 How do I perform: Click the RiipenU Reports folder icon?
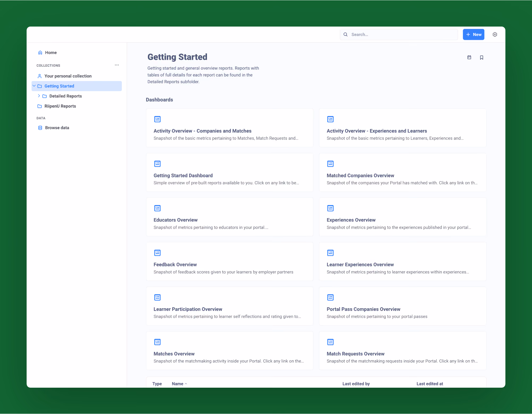pos(40,106)
